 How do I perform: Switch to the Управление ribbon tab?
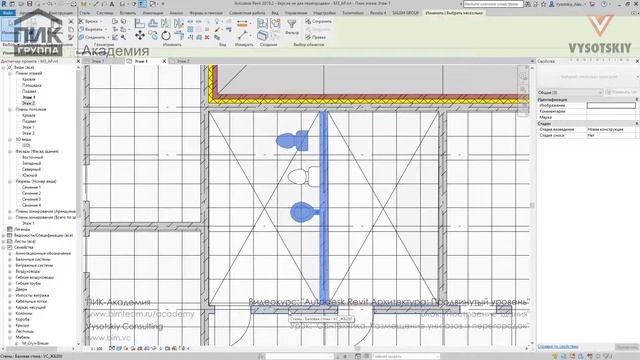[x=296, y=13]
